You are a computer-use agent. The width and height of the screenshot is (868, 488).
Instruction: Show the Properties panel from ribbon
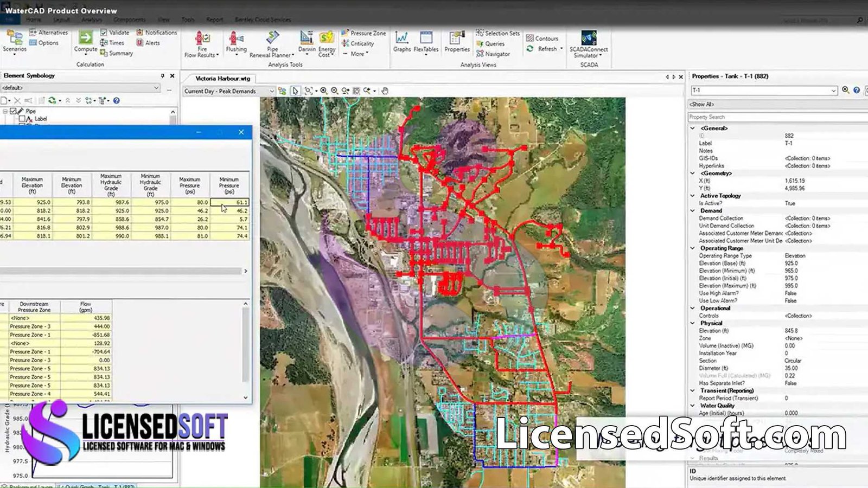[457, 42]
